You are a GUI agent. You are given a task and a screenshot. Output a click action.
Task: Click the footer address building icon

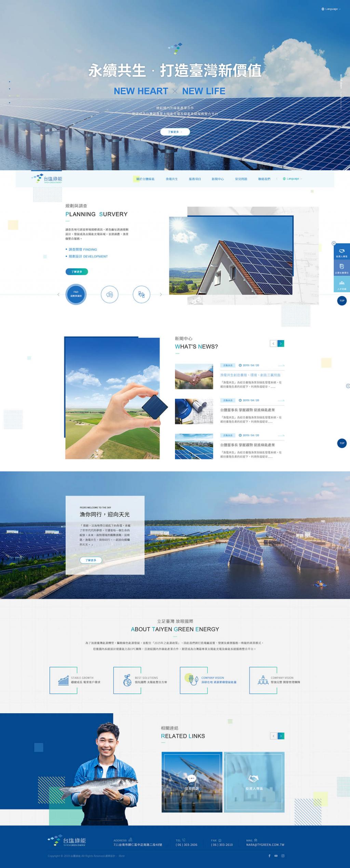click(x=130, y=840)
